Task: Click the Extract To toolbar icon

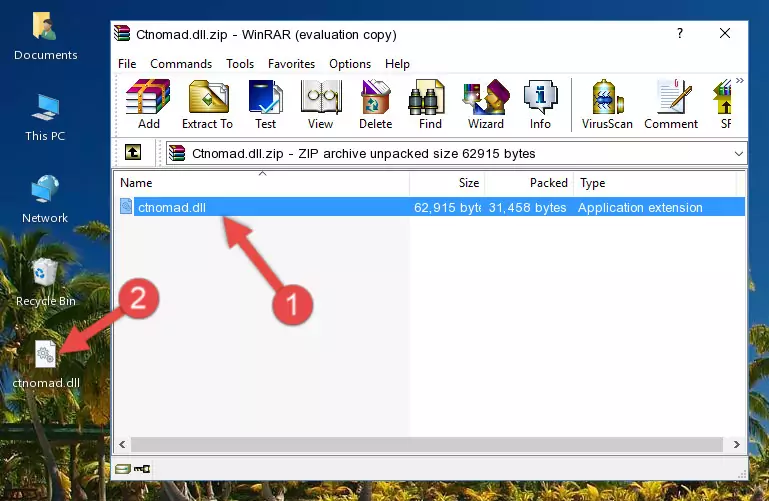Action: (207, 104)
